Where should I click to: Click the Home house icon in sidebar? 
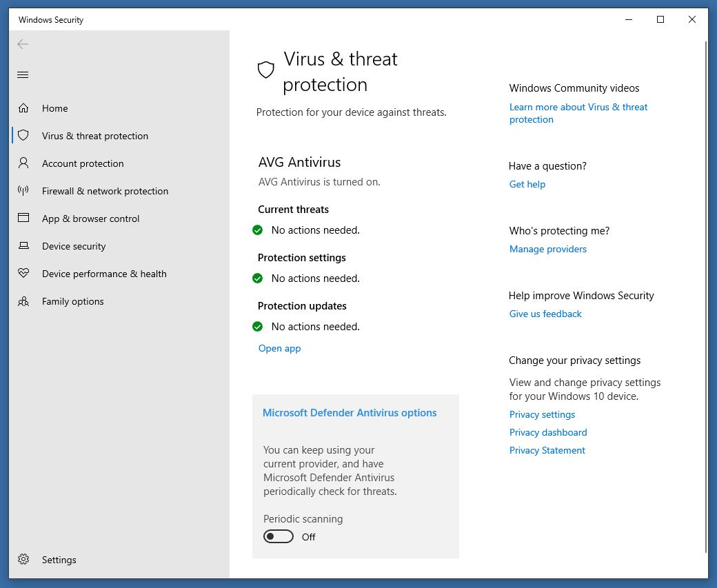pyautogui.click(x=23, y=108)
